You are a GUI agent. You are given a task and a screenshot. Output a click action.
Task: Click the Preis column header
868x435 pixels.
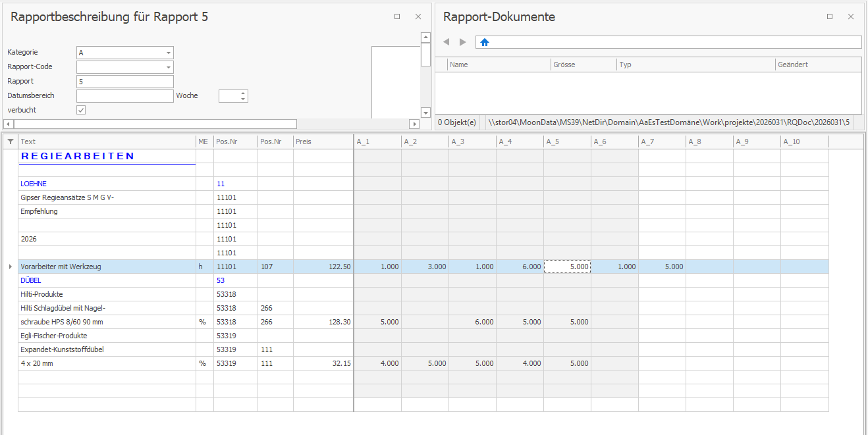[x=323, y=141]
